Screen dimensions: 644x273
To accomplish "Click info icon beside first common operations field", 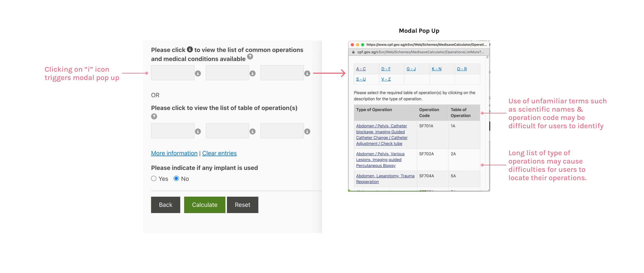I will point(198,73).
